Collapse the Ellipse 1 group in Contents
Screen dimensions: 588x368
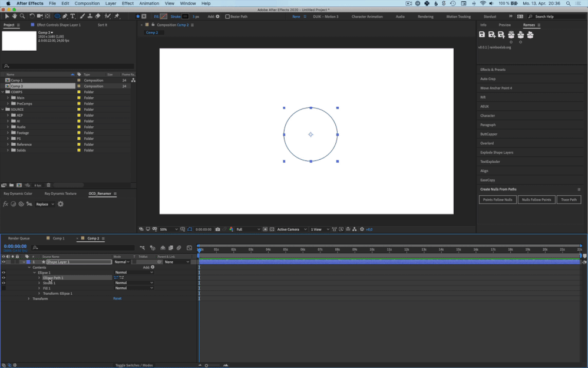click(34, 272)
